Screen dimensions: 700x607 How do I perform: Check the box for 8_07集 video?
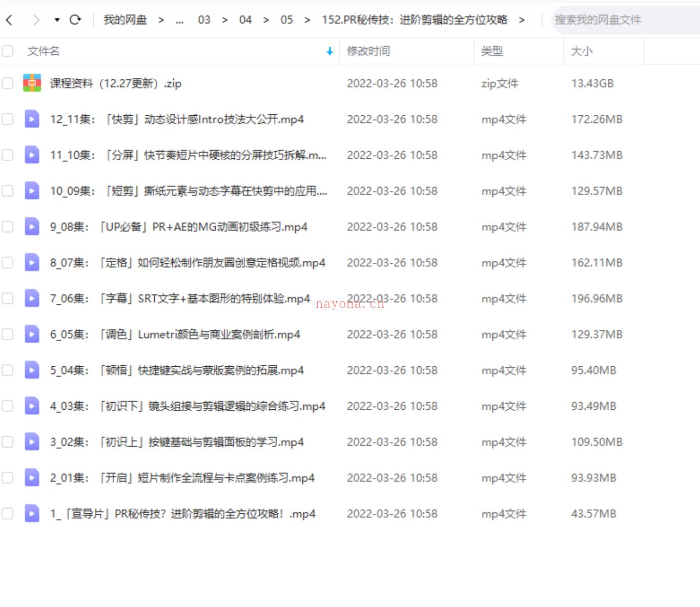(7, 262)
